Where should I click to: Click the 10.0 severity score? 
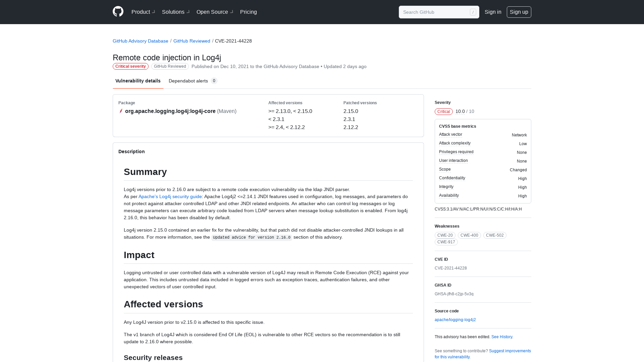point(460,111)
